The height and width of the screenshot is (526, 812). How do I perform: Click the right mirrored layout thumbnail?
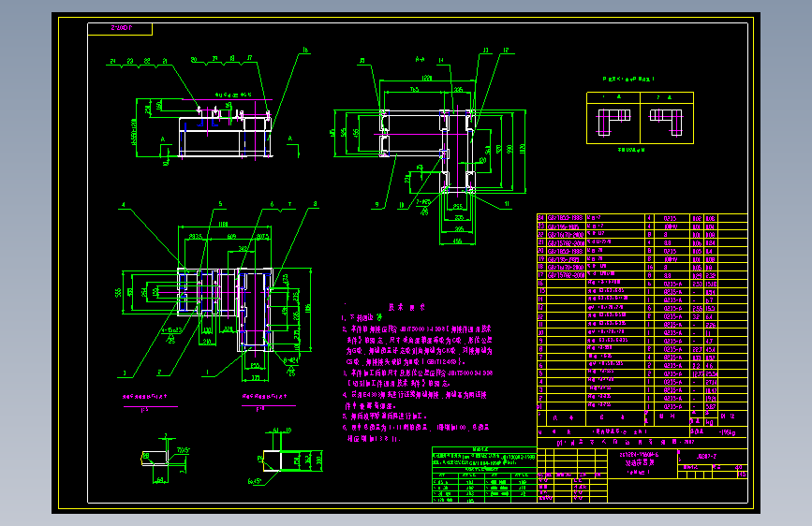[x=667, y=123]
